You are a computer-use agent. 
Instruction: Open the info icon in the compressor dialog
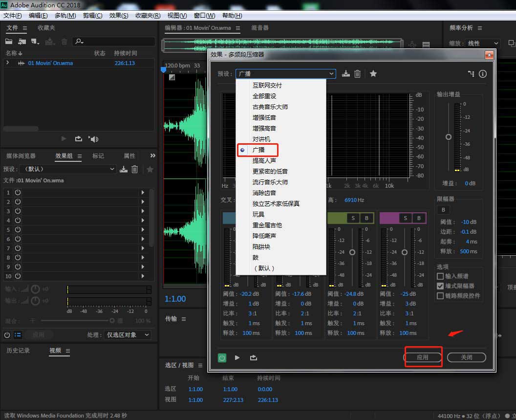click(483, 74)
